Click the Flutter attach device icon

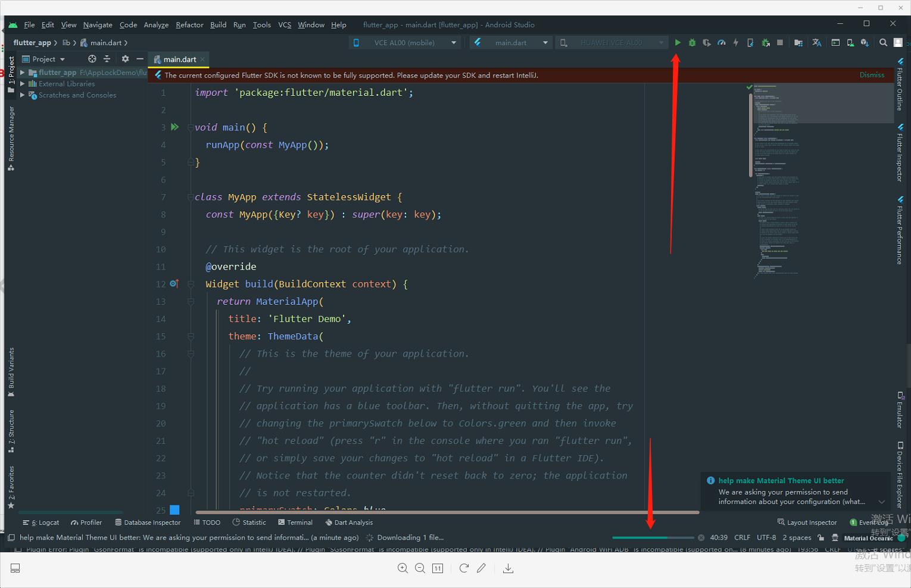pos(750,43)
